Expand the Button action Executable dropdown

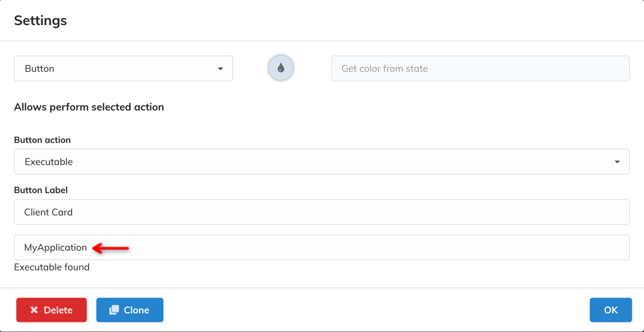321,162
